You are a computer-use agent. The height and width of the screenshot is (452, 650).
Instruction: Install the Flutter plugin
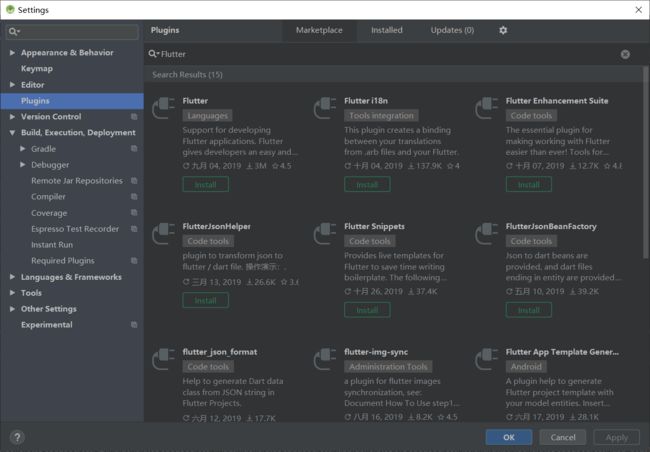(x=205, y=184)
